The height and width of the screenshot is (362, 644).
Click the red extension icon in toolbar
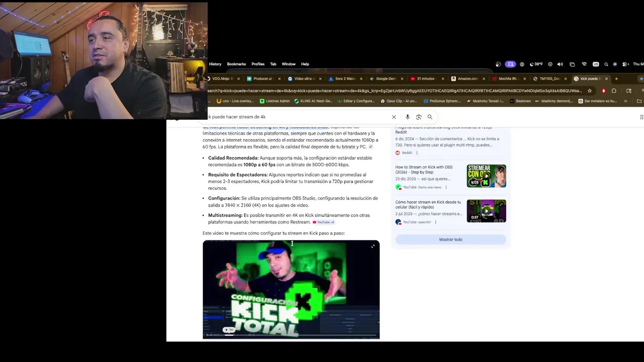(x=603, y=91)
